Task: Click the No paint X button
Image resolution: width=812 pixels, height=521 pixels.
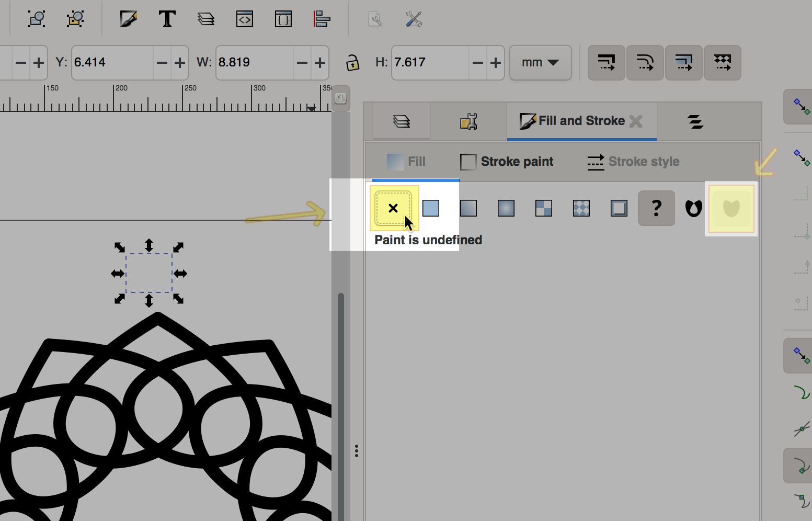Action: pos(393,208)
